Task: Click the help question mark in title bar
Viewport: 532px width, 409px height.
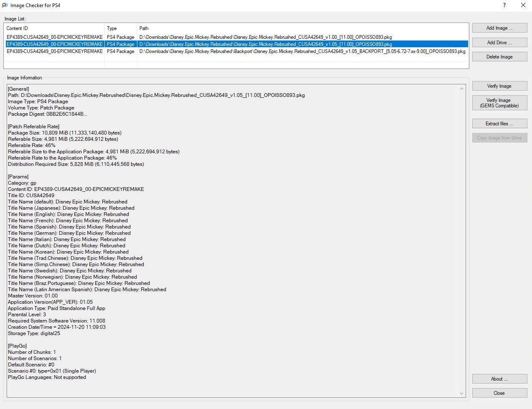Action: [504, 5]
